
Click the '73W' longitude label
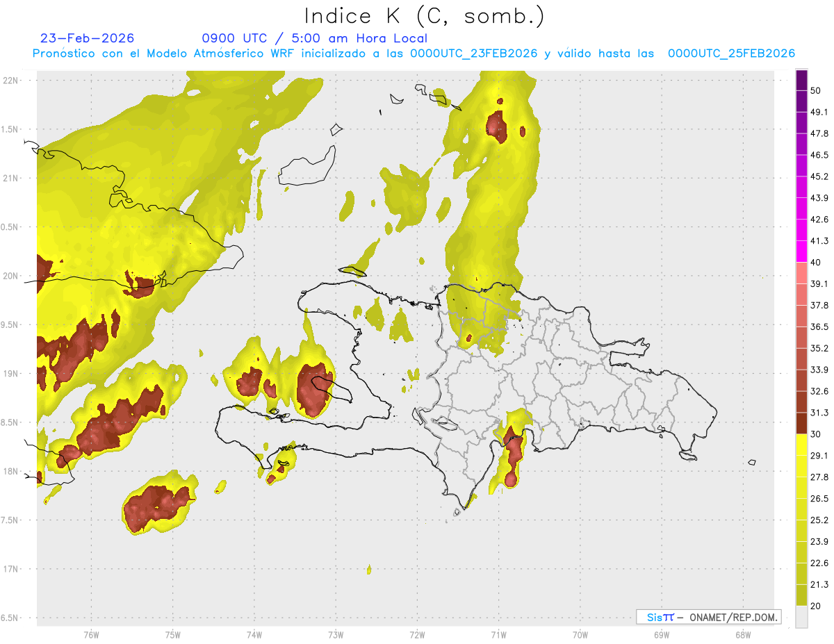click(x=336, y=635)
